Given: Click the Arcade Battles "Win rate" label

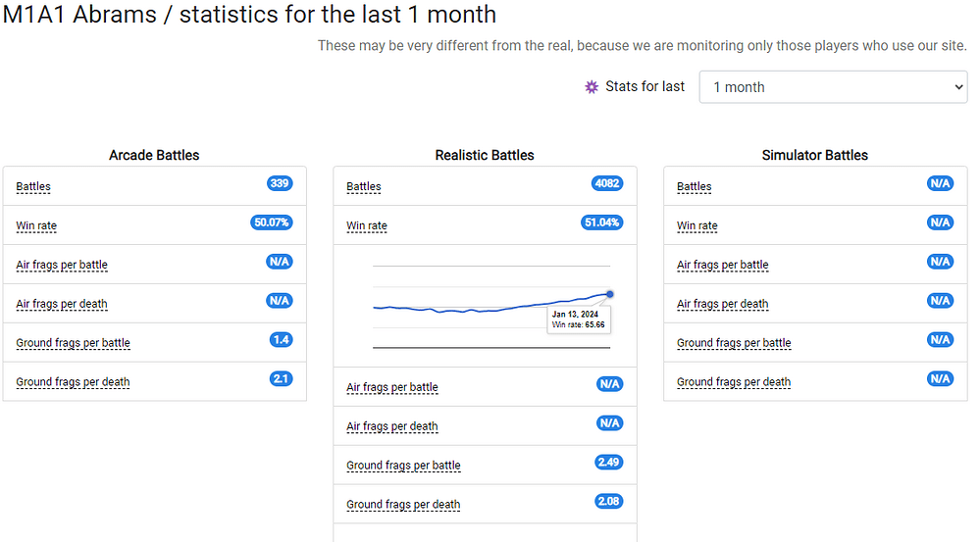Looking at the screenshot, I should point(36,225).
